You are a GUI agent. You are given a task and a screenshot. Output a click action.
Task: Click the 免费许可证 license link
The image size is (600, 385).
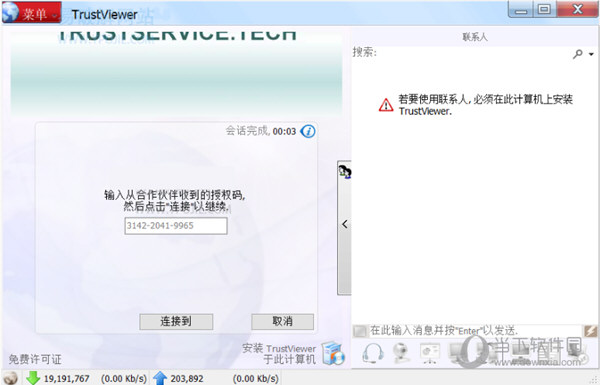pyautogui.click(x=35, y=359)
